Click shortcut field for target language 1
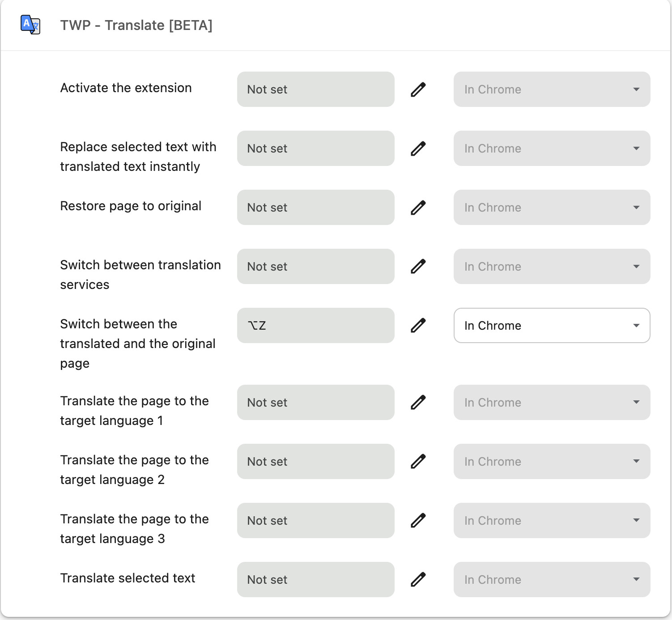The image size is (672, 620). pyautogui.click(x=315, y=403)
